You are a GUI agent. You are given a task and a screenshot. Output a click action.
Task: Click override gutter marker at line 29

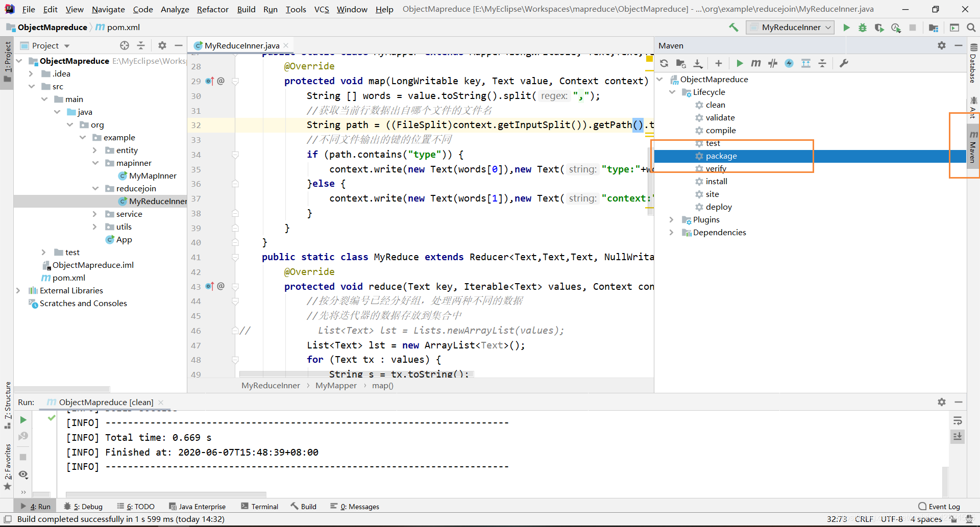tap(209, 81)
